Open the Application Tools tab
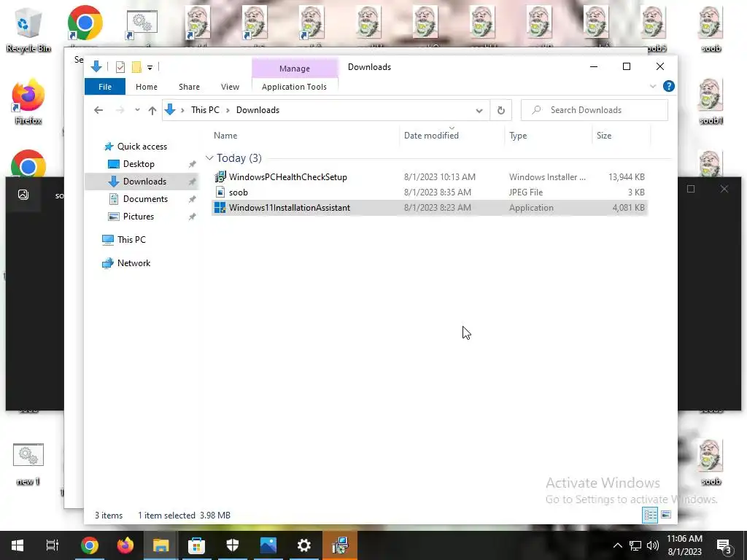Screen dimensions: 747x560 tap(294, 87)
